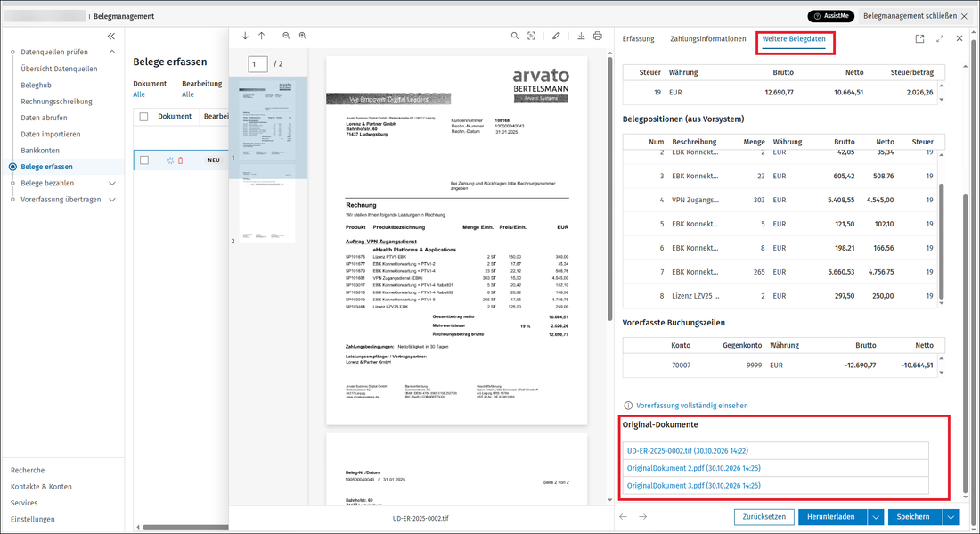Screen dimensions: 980x534
Task: Tick the checkbox of the NEU document row
Action: point(144,160)
